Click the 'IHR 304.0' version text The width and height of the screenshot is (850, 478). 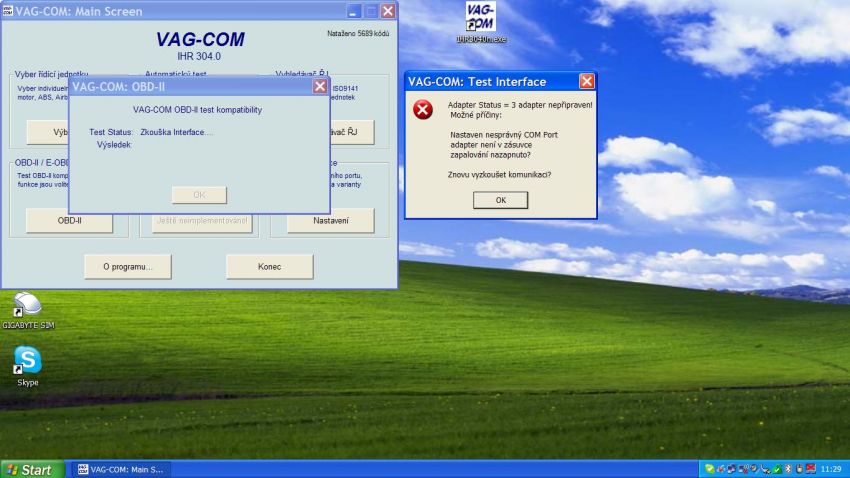(x=199, y=56)
